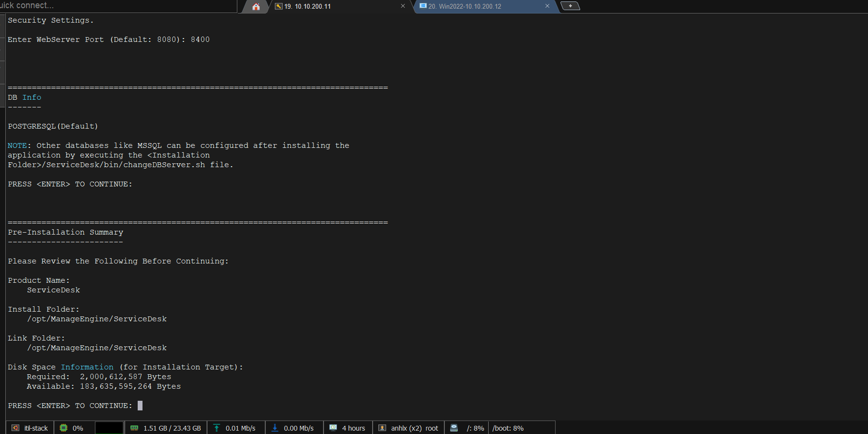Click the RAM memory usage icon

click(134, 428)
